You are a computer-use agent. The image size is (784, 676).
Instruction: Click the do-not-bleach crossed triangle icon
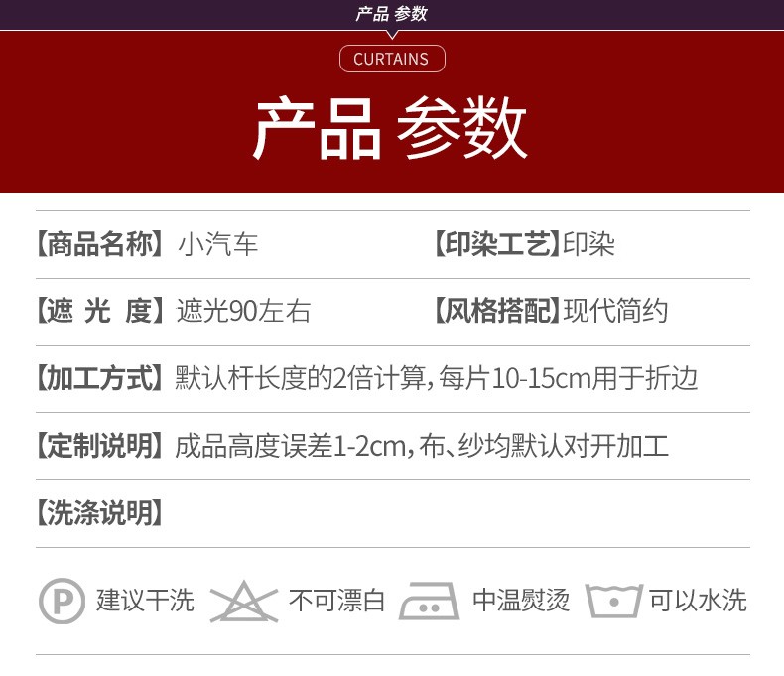(243, 602)
